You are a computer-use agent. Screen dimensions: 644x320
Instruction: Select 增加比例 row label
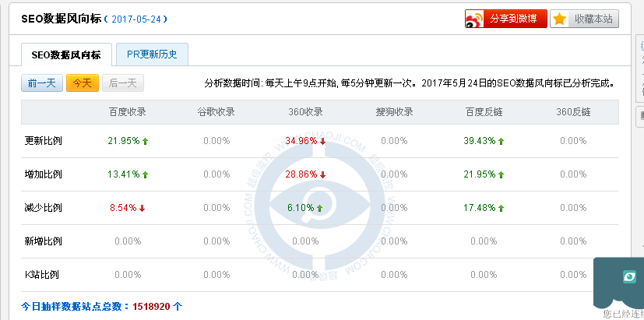(43, 174)
